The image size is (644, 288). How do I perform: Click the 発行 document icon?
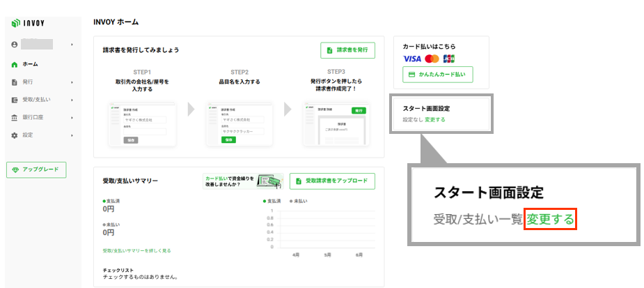pos(15,82)
